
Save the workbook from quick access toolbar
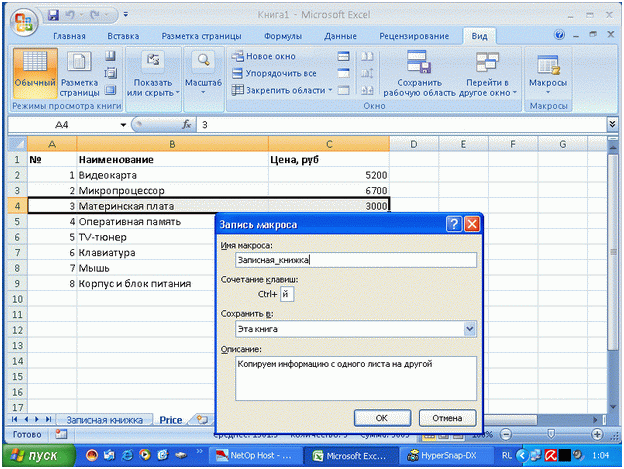pyautogui.click(x=53, y=15)
